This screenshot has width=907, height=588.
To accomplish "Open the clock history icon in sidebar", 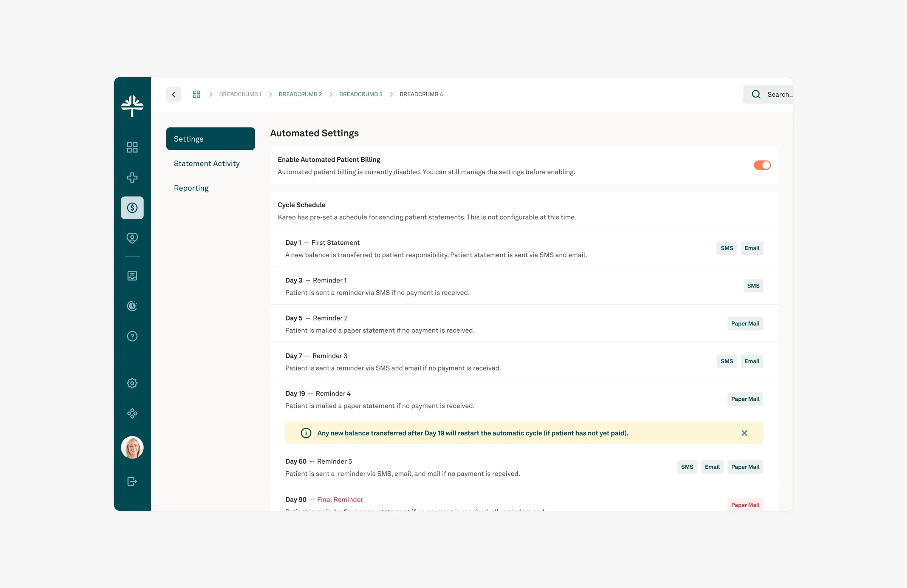I will point(132,306).
